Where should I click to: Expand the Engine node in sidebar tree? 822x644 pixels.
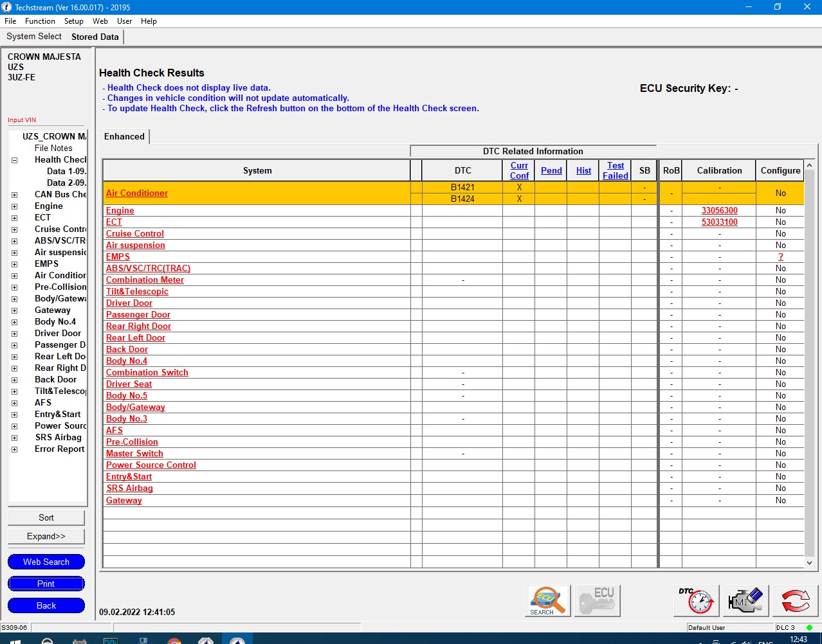tap(14, 206)
